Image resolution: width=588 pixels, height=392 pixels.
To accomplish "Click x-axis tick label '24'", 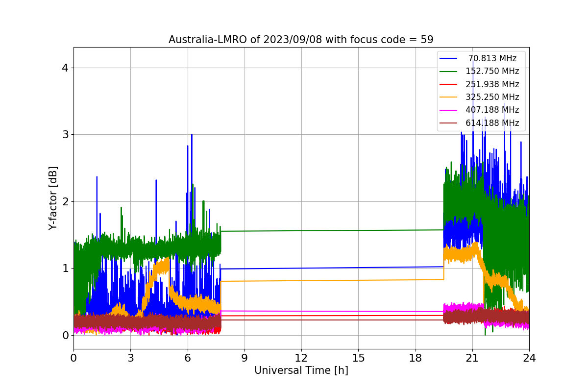I will coord(529,358).
